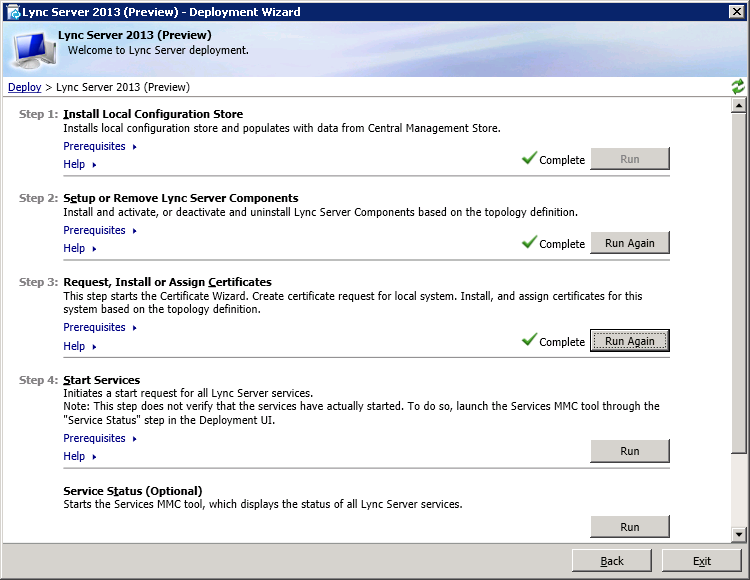The image size is (750, 580).
Task: Expand Prerequisites under Request, Install or Assign Certificates
Action: [99, 328]
